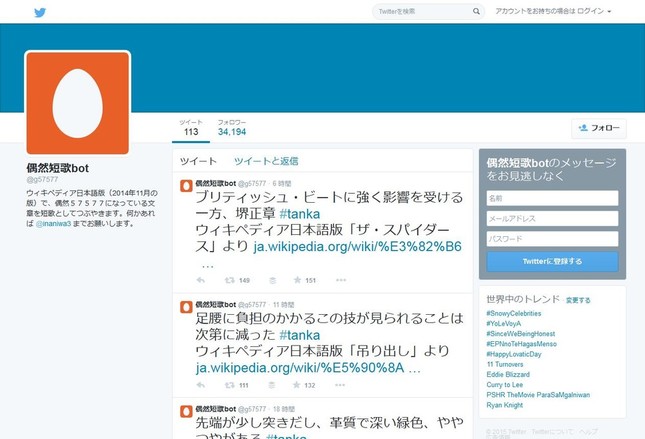Click the 6時間 timestamp

coord(282,183)
